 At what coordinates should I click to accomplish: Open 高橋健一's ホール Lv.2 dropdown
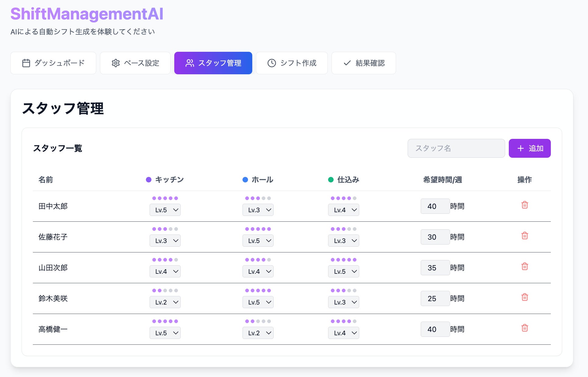[258, 333]
